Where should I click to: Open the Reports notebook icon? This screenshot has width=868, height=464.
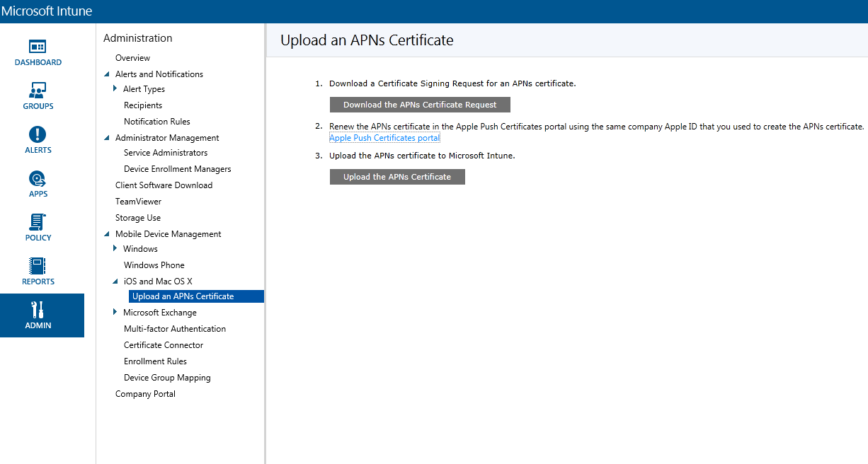[38, 266]
